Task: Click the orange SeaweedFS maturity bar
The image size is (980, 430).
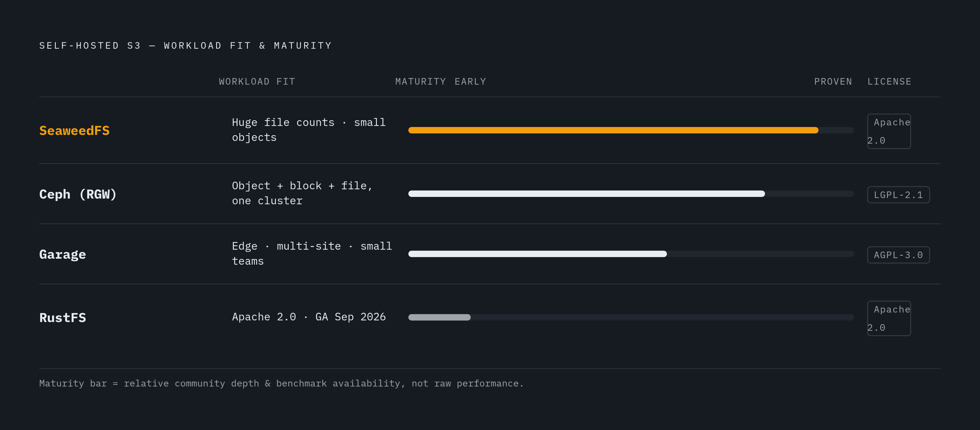Action: (613, 130)
